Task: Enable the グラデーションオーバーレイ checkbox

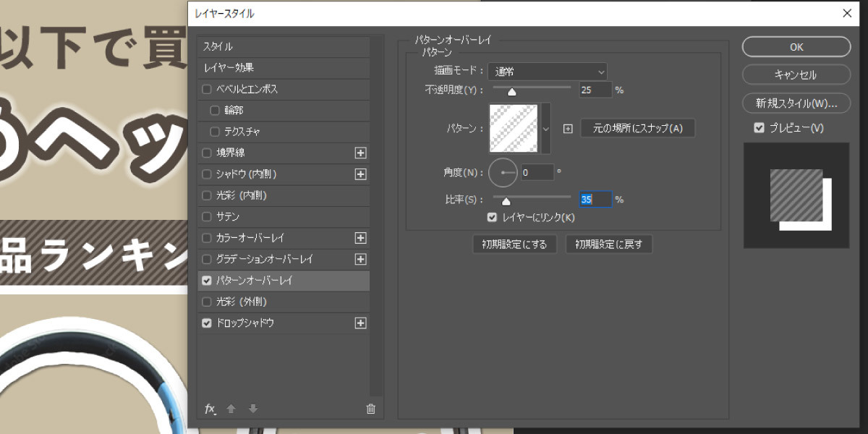Action: click(207, 259)
